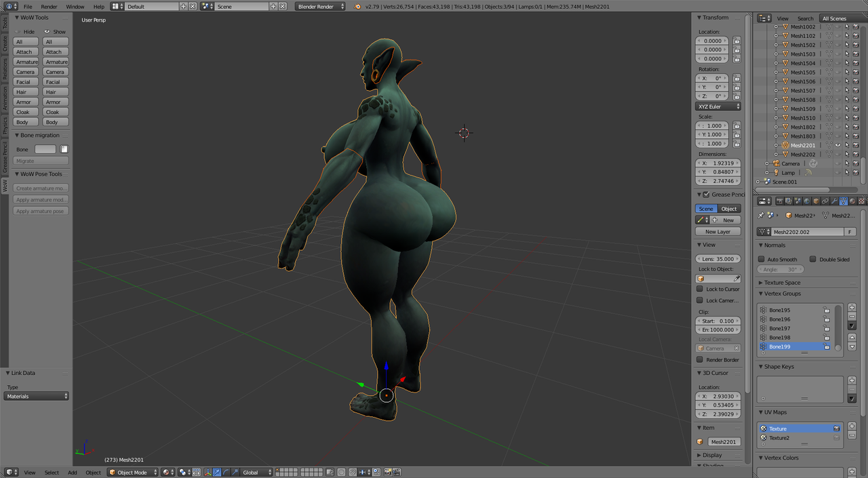Adjust Scale X 1.000 value field
868x478 pixels.
pyautogui.click(x=713, y=125)
